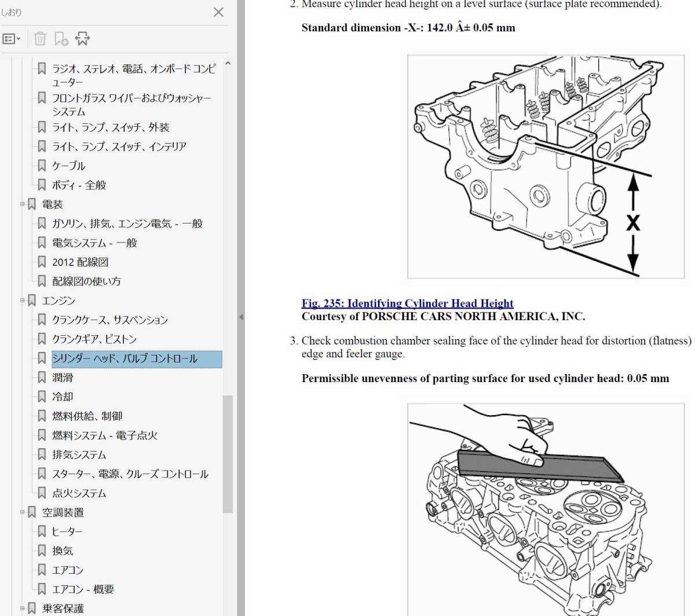Click the add new bookmark icon
The image size is (695, 616).
[61, 39]
